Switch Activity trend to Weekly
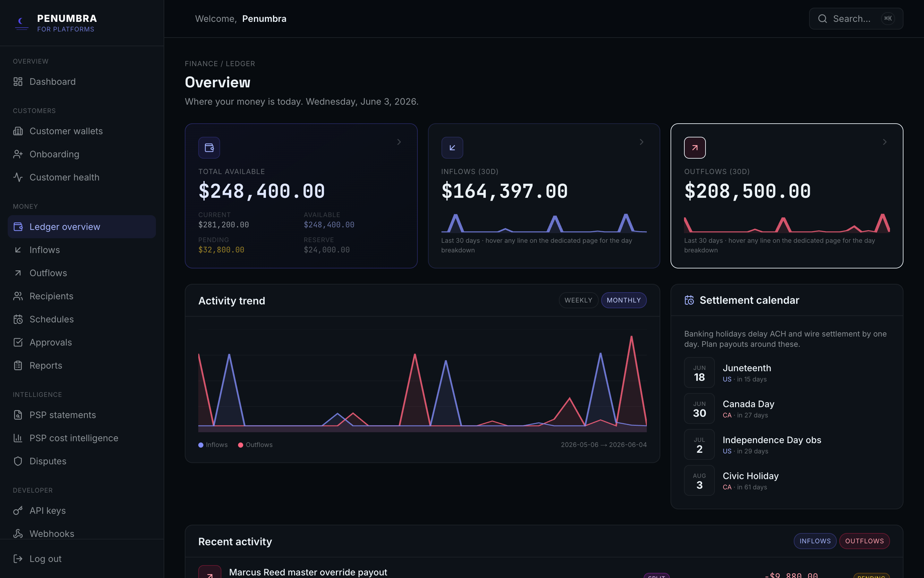924x578 pixels. 578,300
